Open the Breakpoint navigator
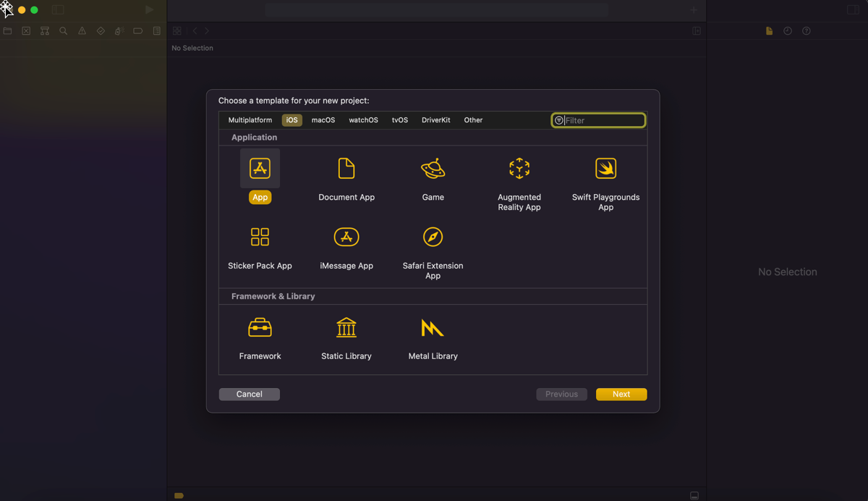868x501 pixels. pyautogui.click(x=138, y=31)
